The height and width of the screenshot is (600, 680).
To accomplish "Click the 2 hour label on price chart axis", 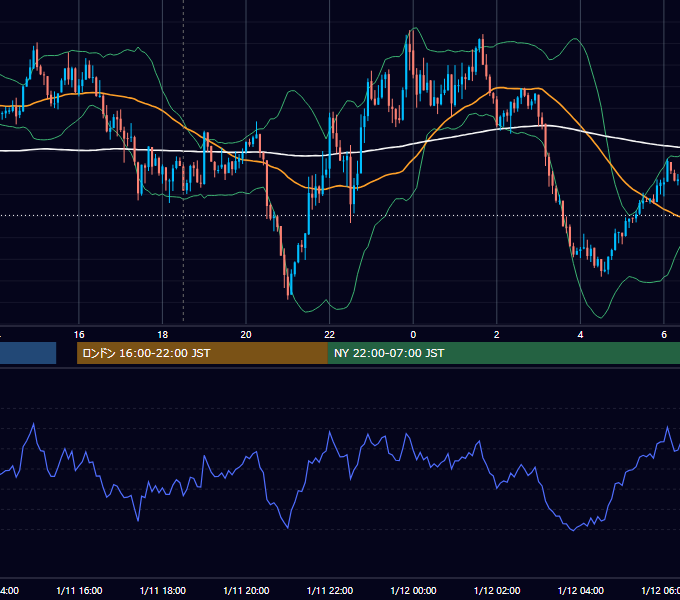I will [x=497, y=335].
